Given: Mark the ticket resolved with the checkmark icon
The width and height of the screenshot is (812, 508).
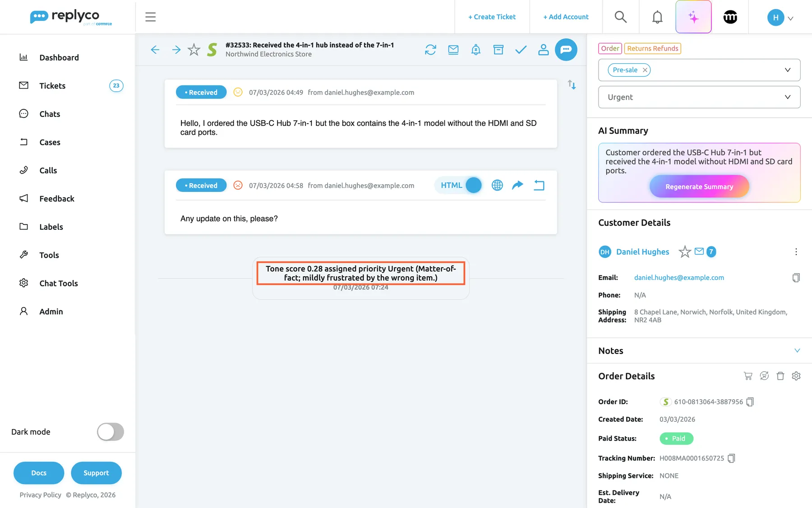Looking at the screenshot, I should pos(521,50).
